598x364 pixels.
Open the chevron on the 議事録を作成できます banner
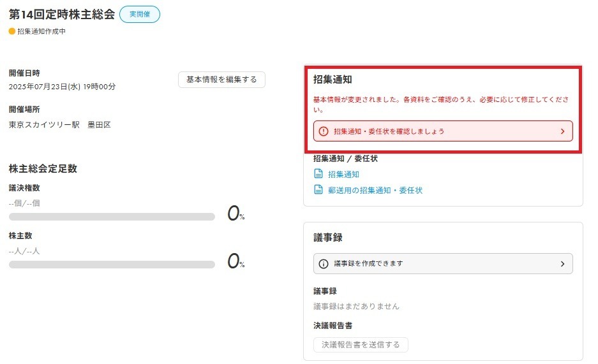(x=562, y=264)
